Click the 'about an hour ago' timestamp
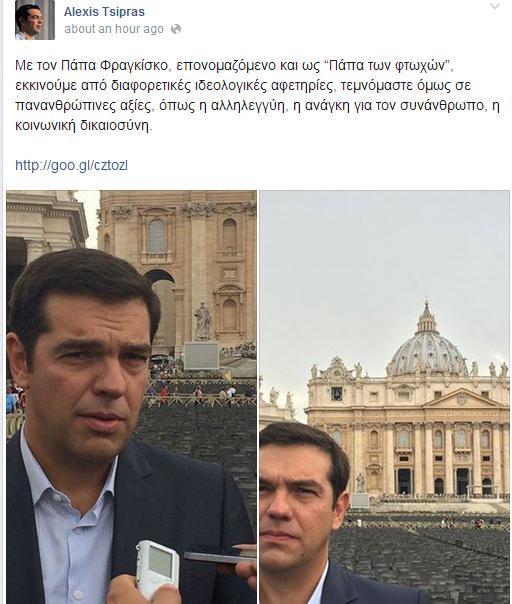This screenshot has height=604, width=512. tap(114, 29)
